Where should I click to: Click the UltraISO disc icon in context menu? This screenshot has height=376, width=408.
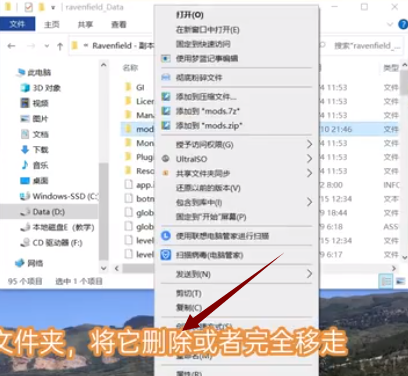point(166,159)
